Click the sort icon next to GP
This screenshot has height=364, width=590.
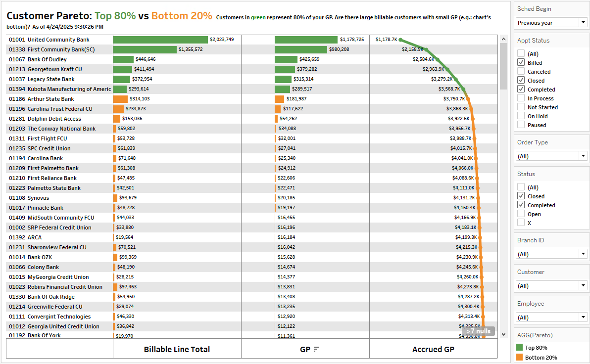(x=316, y=349)
